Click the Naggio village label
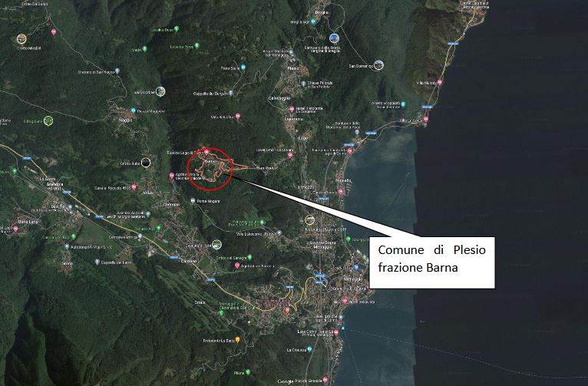The image size is (588, 386). click(x=125, y=120)
